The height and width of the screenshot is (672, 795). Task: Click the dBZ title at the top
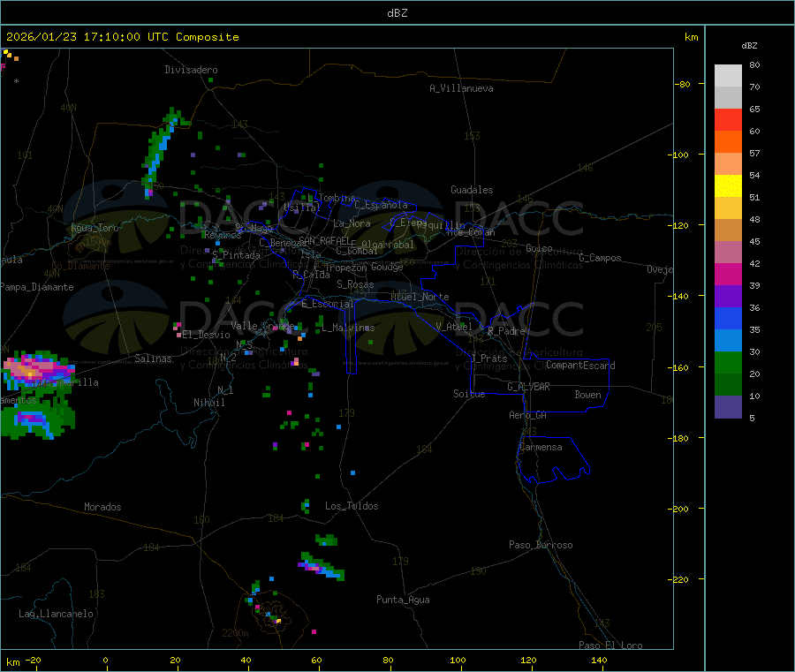[x=397, y=12]
